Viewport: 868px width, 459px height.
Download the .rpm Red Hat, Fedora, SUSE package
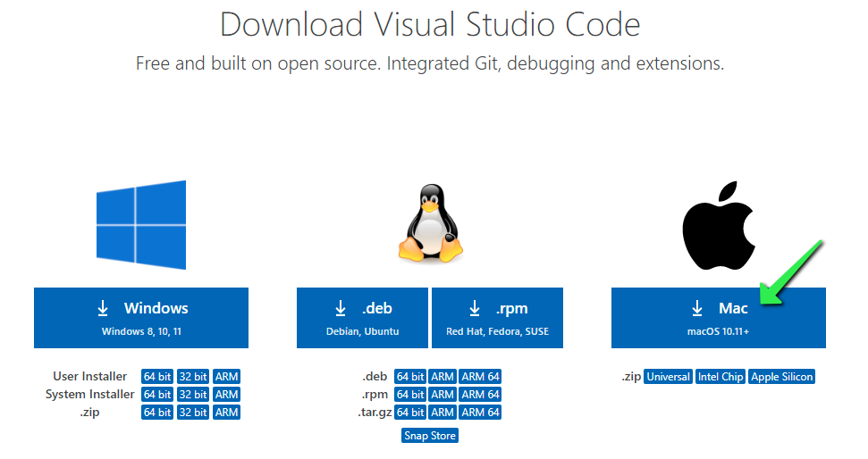497,318
